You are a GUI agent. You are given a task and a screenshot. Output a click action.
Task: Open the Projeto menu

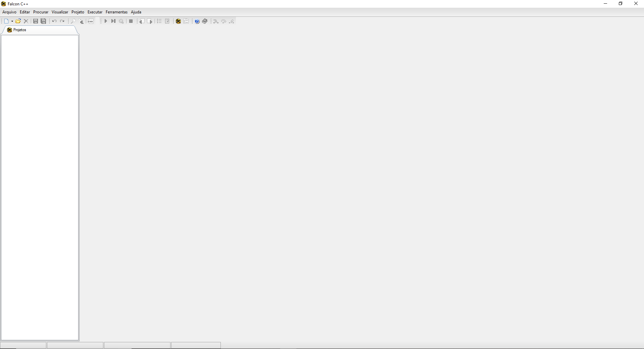(x=78, y=12)
